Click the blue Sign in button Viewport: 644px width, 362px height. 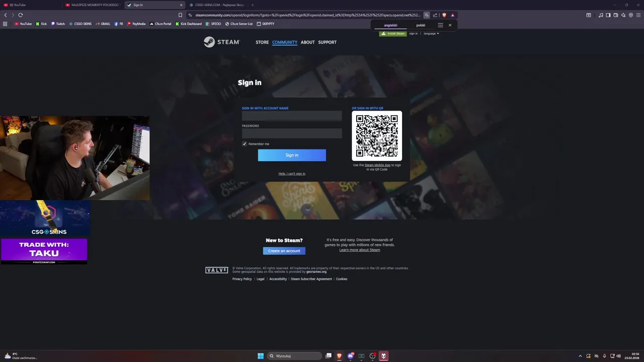pos(292,155)
